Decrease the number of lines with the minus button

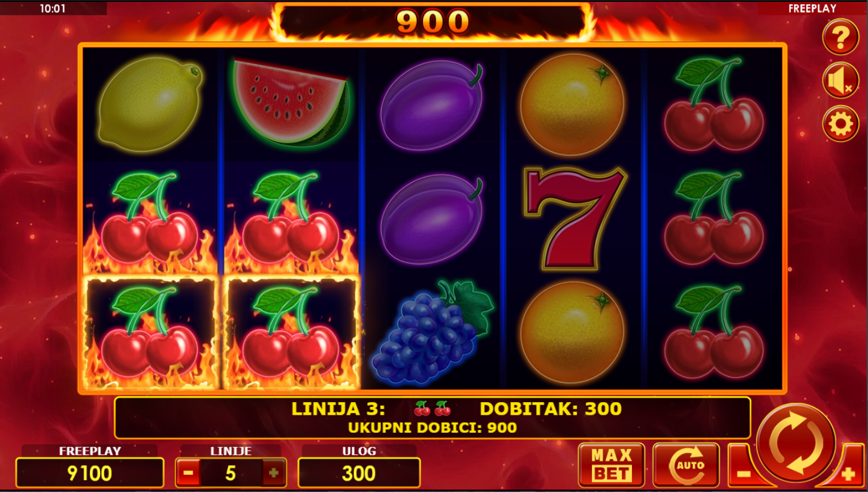pyautogui.click(x=188, y=473)
